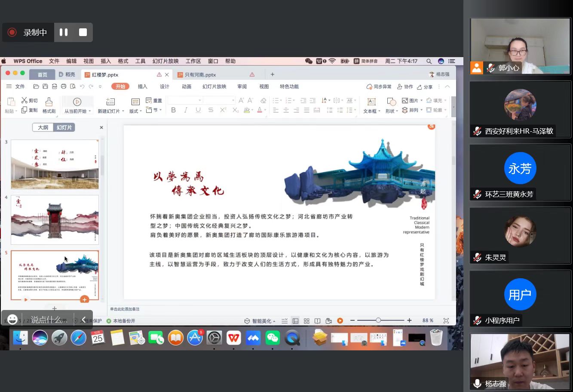Click the Bold formatting icon

pyautogui.click(x=173, y=110)
